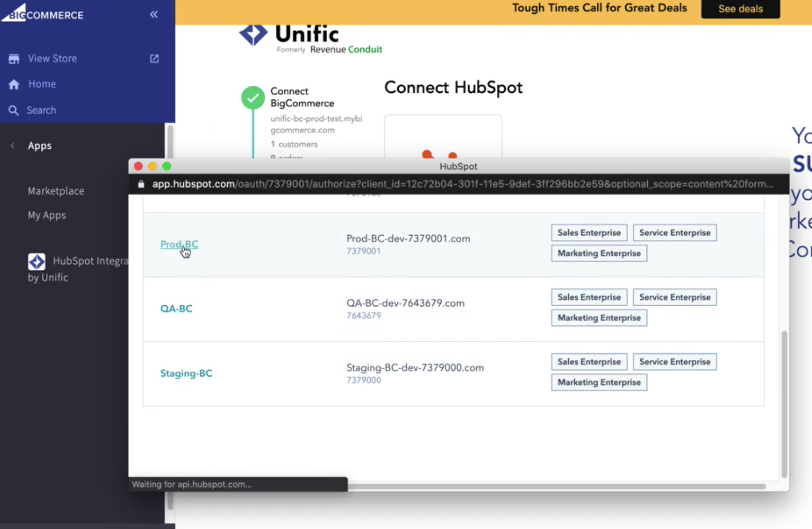Click HubSpot popup horizontal scrollbar
Image resolution: width=812 pixels, height=529 pixels.
pos(557,486)
